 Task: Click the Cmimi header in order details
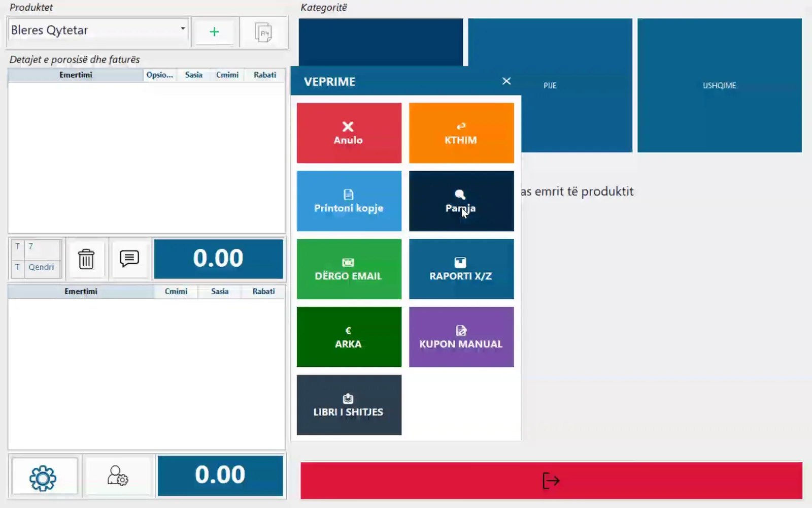point(227,75)
